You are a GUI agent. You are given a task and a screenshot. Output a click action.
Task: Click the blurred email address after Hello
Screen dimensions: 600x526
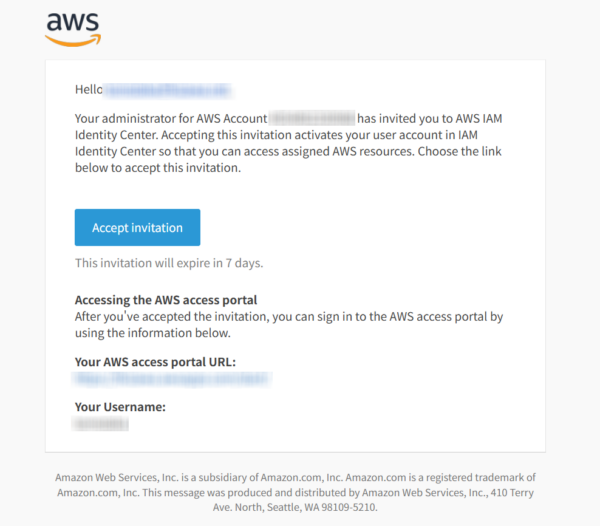click(x=168, y=90)
